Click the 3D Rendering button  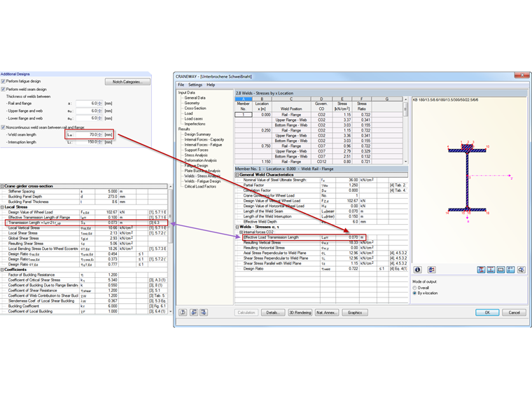tap(300, 312)
